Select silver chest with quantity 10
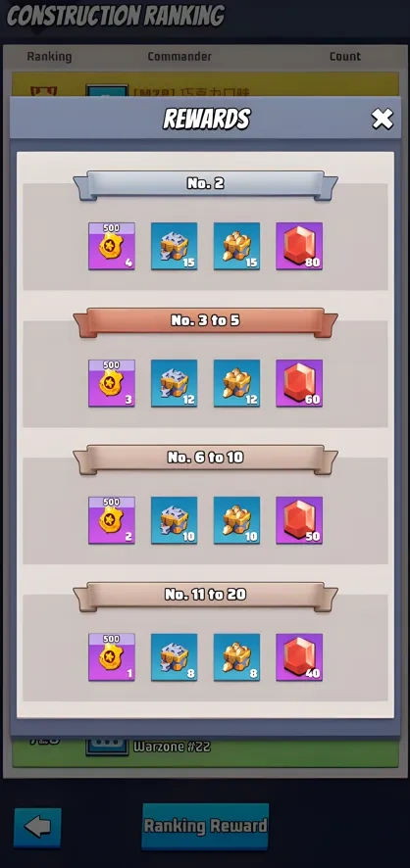Image resolution: width=410 pixels, height=868 pixels. pyautogui.click(x=174, y=520)
